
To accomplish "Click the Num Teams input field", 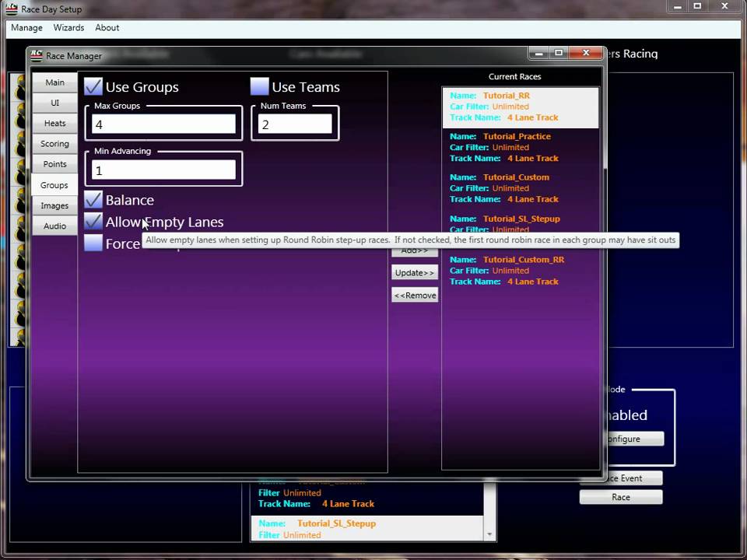I will click(x=296, y=124).
